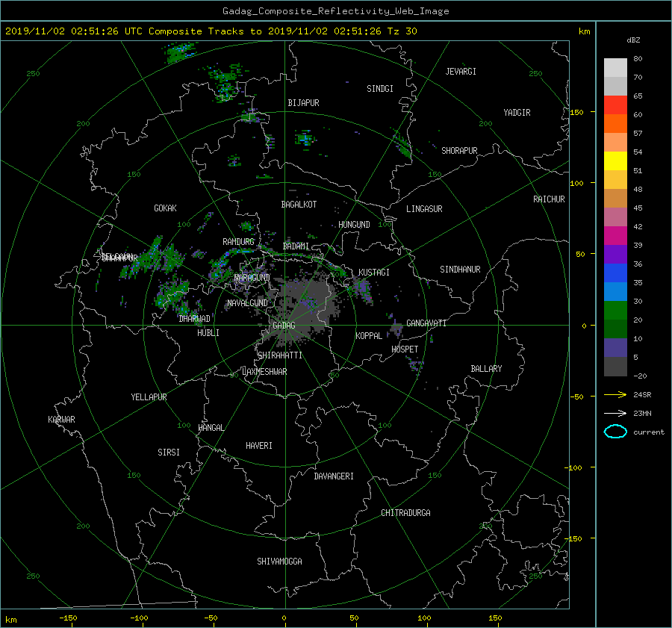
Task: Click the YELLAPUR city label
Action: point(149,397)
